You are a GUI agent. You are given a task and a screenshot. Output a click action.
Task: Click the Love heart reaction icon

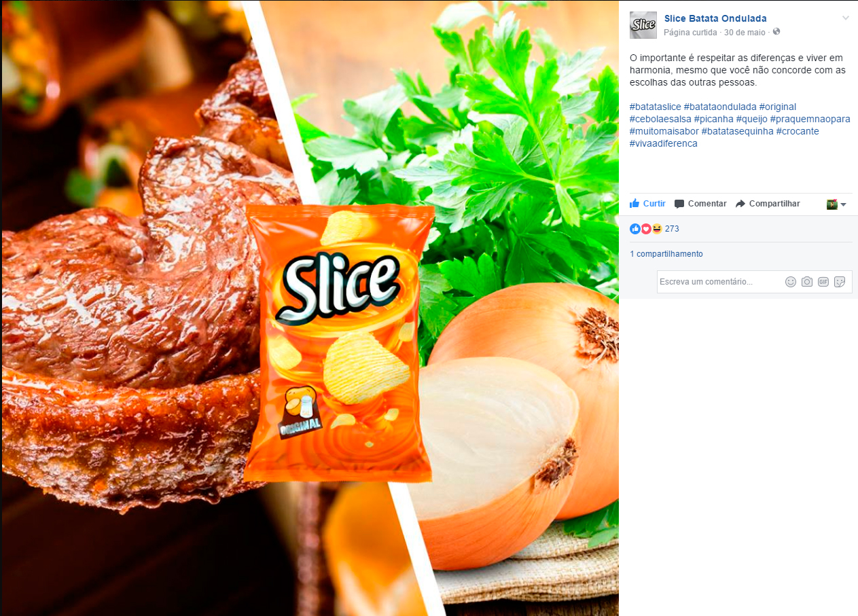tap(646, 229)
